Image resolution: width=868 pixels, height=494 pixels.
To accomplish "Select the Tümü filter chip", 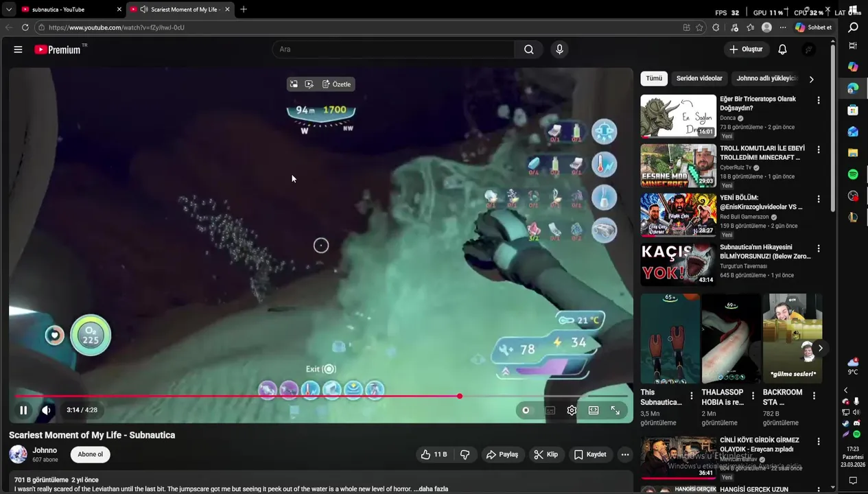I will click(654, 78).
